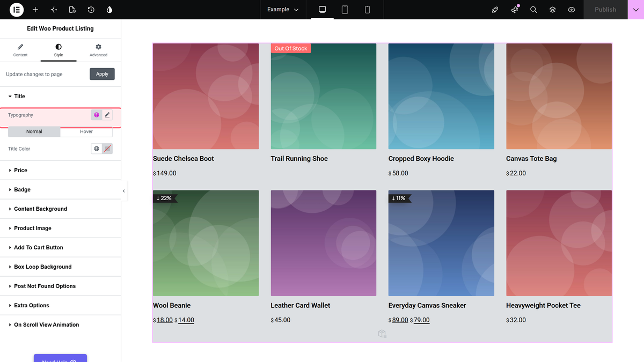The width and height of the screenshot is (644, 362).
Task: Switch to the Advanced tab
Action: click(98, 50)
